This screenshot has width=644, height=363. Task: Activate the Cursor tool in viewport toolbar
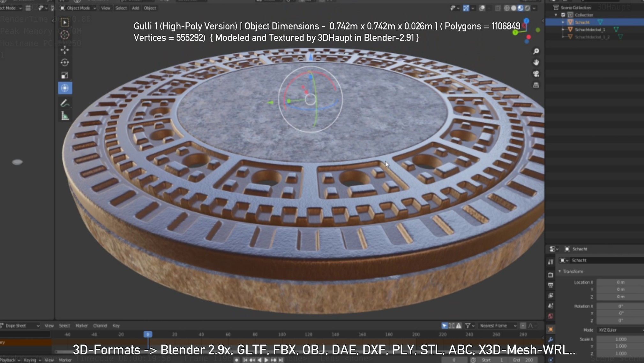pyautogui.click(x=65, y=35)
